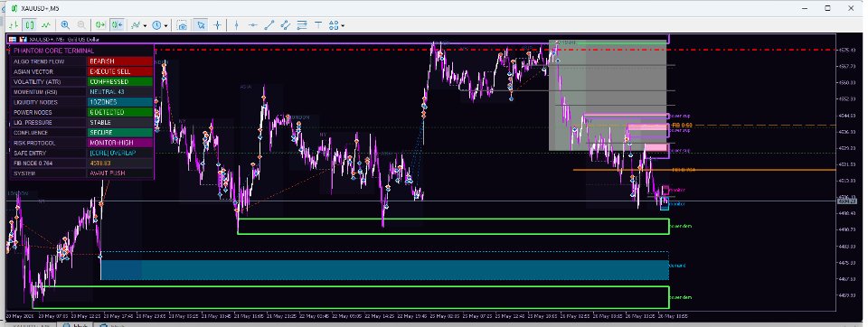Click the flag icon beside chart symbol
The width and height of the screenshot is (868, 327).
(12, 39)
